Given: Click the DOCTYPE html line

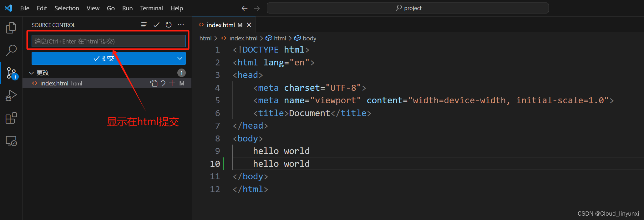Looking at the screenshot, I should click(x=271, y=50).
